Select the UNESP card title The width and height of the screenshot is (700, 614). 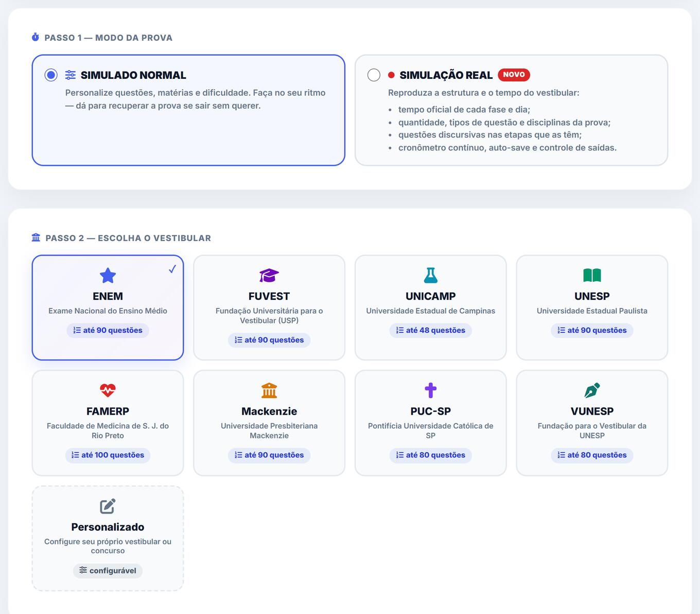point(592,296)
